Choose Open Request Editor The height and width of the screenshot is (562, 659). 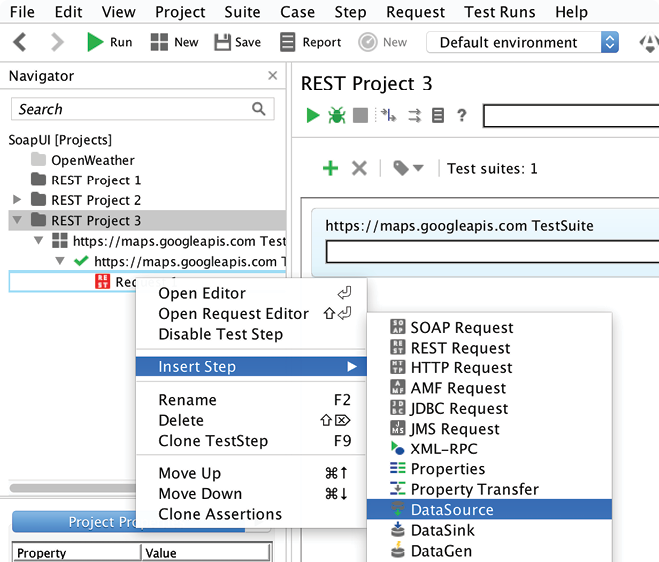(251, 314)
